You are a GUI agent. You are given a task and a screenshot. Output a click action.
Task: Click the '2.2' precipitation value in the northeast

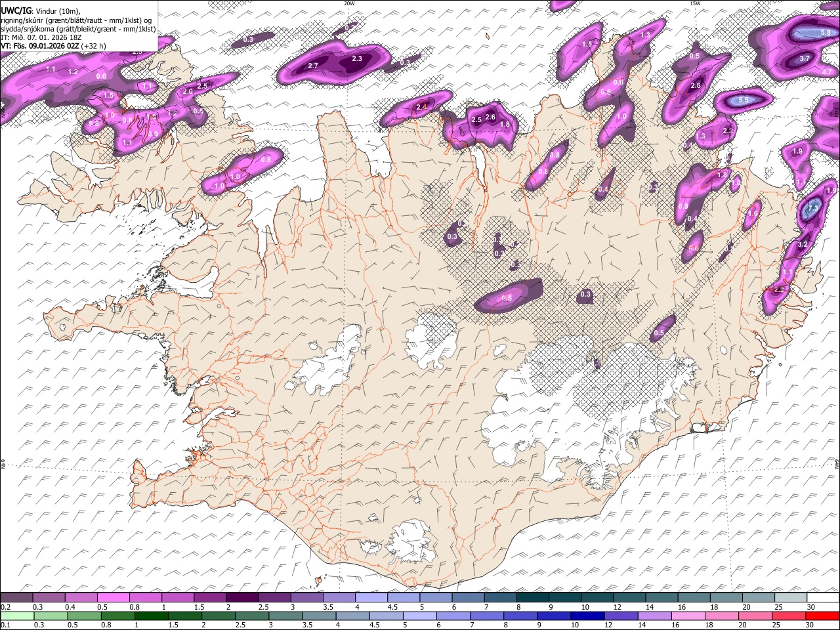tap(728, 131)
